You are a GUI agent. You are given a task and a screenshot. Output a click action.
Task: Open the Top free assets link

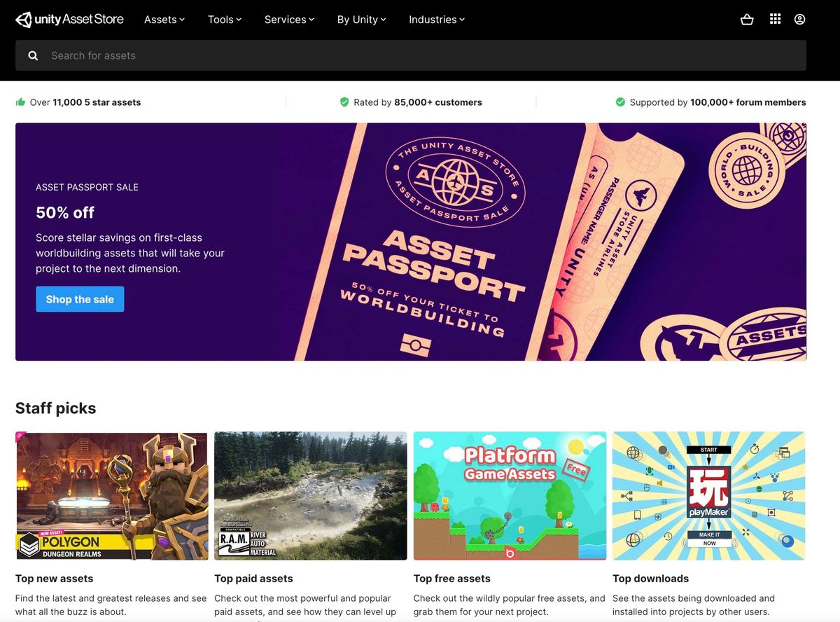pos(452,579)
